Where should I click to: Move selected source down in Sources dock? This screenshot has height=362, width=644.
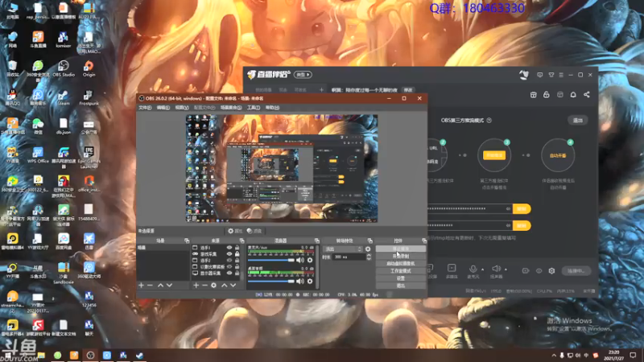coord(233,286)
